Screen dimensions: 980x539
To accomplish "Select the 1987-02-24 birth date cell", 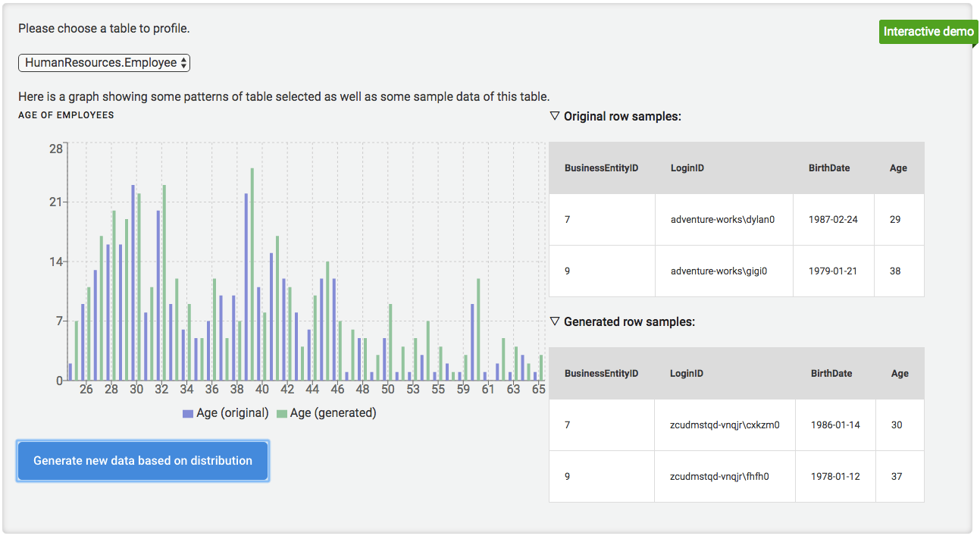I will click(834, 220).
